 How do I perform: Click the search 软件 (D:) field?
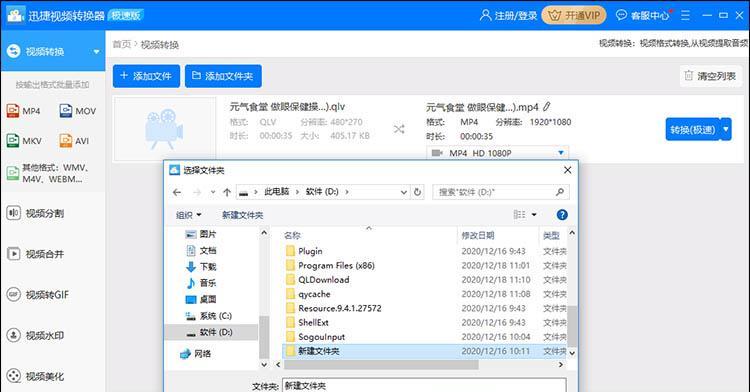[501, 192]
